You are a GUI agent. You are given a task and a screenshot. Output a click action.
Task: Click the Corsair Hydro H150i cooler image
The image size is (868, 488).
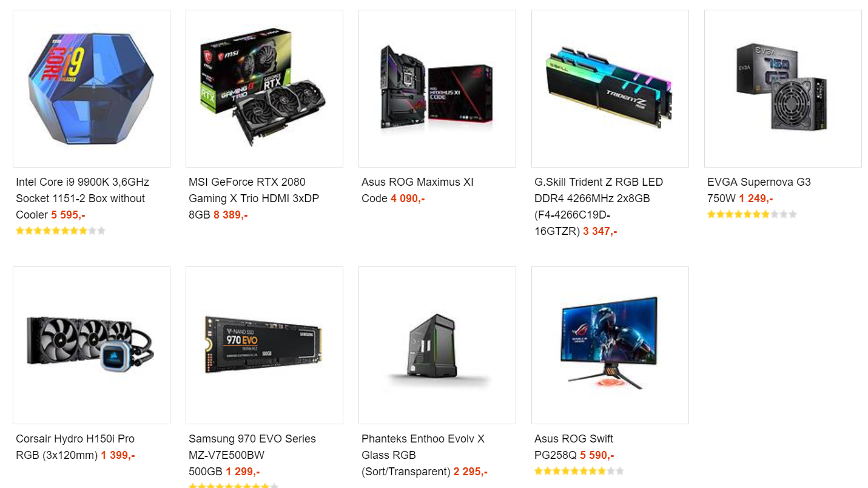tap(92, 345)
